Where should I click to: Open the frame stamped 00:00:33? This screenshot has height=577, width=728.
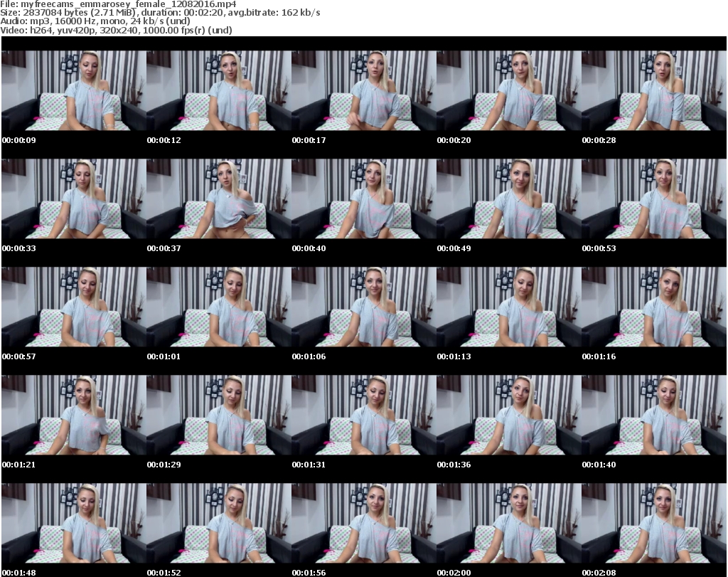click(x=74, y=198)
